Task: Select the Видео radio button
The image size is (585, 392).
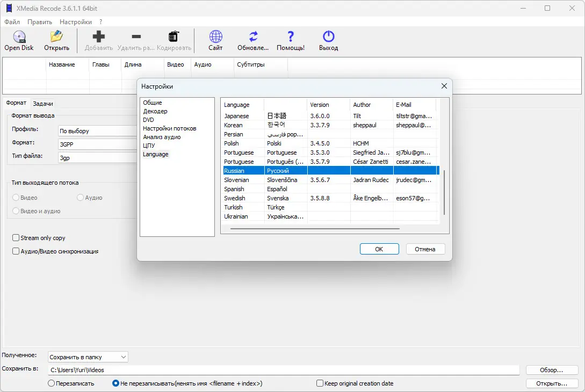Action: 16,198
